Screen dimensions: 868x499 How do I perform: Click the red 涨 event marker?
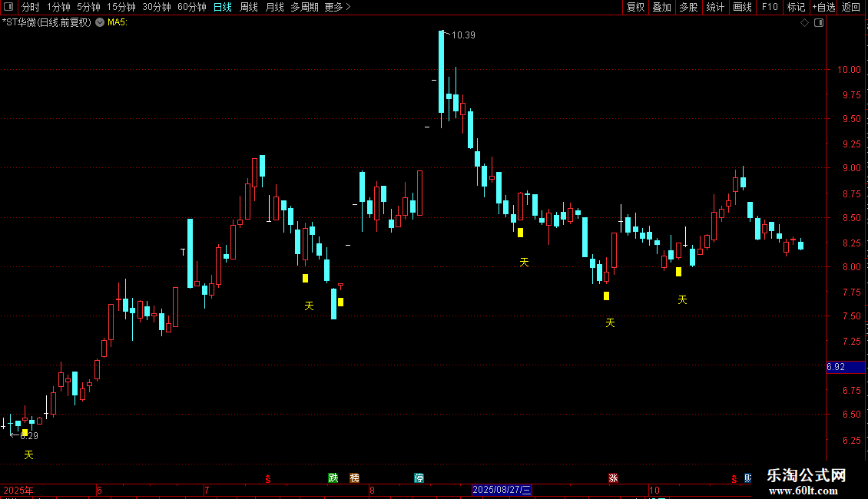pyautogui.click(x=613, y=478)
